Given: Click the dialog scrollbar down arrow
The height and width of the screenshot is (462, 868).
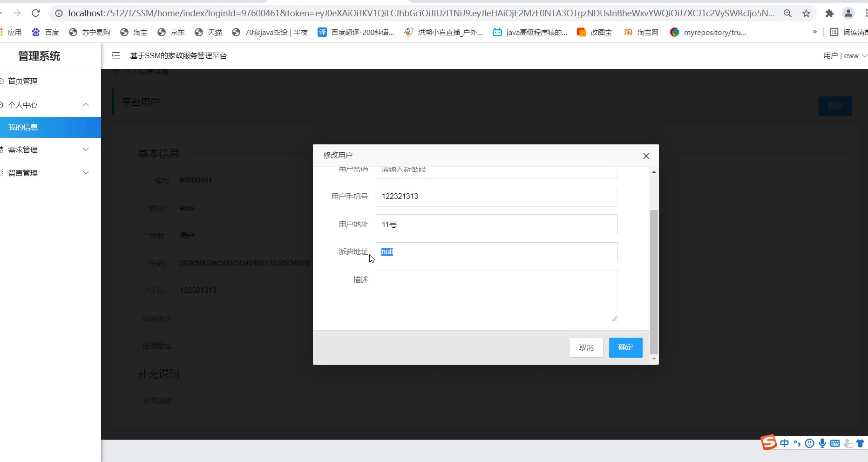Looking at the screenshot, I should 654,359.
